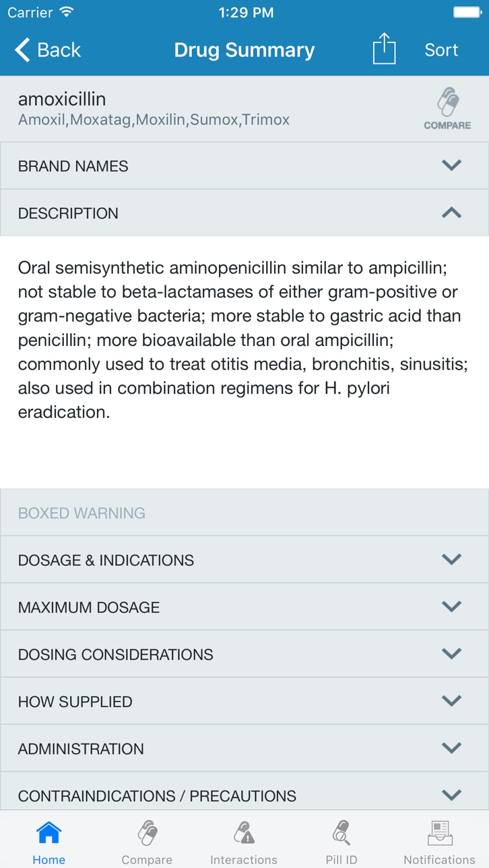
Task: Tap the share icon in header
Action: [x=384, y=50]
